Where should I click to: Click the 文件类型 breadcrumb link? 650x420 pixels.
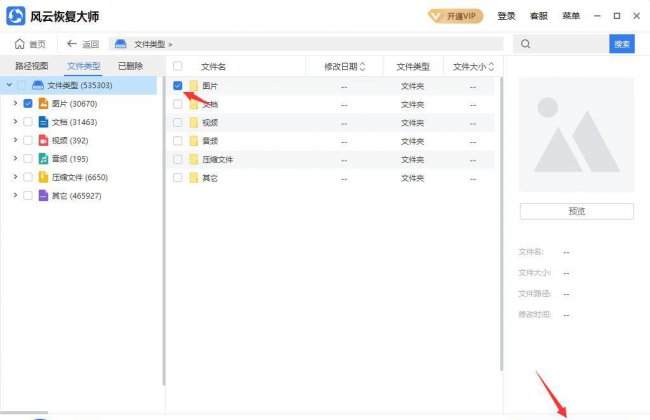coord(150,44)
